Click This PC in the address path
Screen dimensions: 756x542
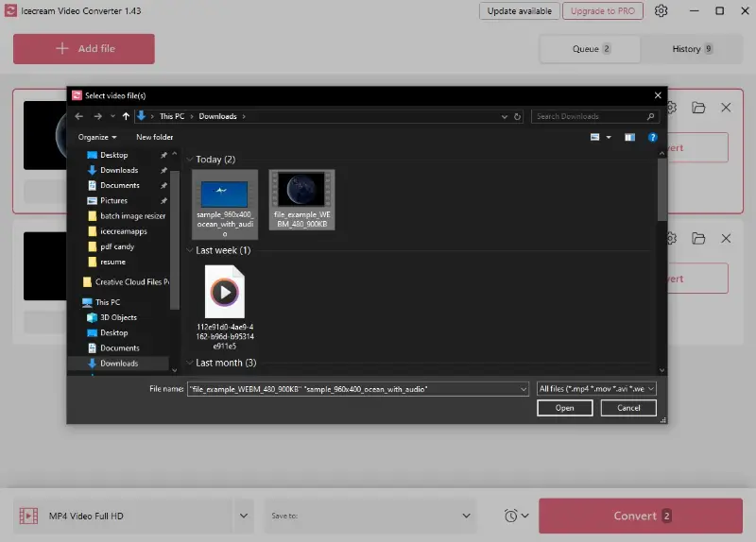[x=172, y=116]
